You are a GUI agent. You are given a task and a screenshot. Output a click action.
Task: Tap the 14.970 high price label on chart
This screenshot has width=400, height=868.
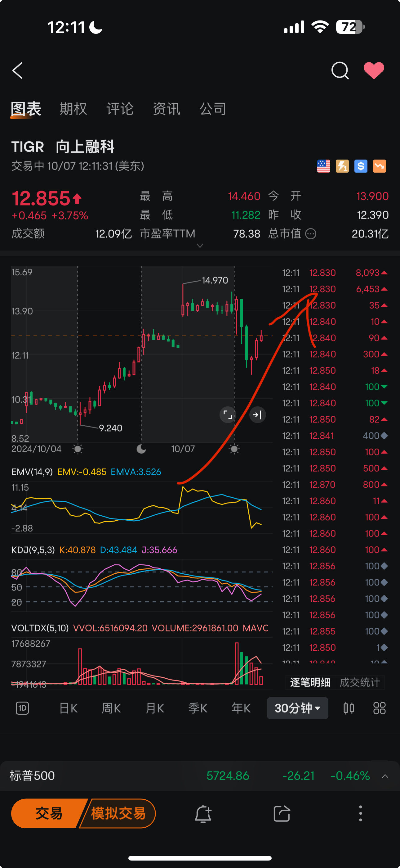(215, 280)
